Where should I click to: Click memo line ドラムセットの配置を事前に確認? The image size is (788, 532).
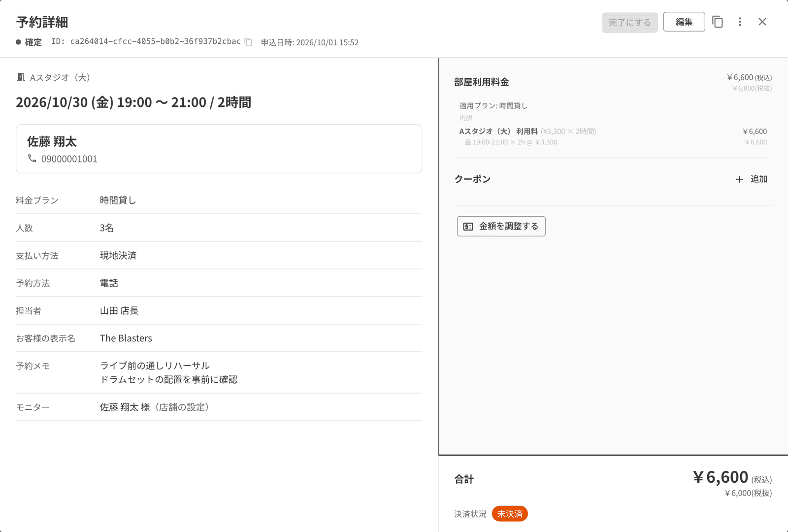[168, 379]
